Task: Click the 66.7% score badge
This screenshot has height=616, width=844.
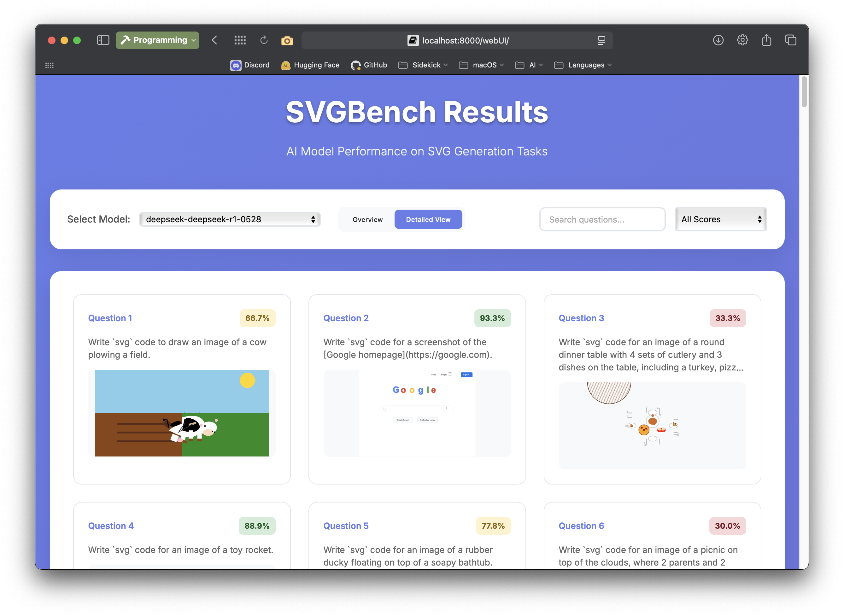Action: tap(257, 318)
